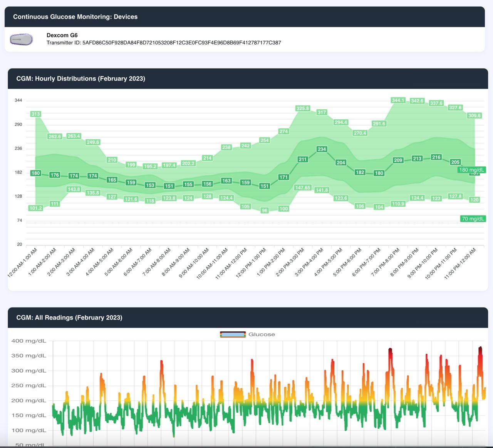Click the 70 mg/dL threshold label
Viewport: 493px width, 448px height.
pyautogui.click(x=473, y=219)
